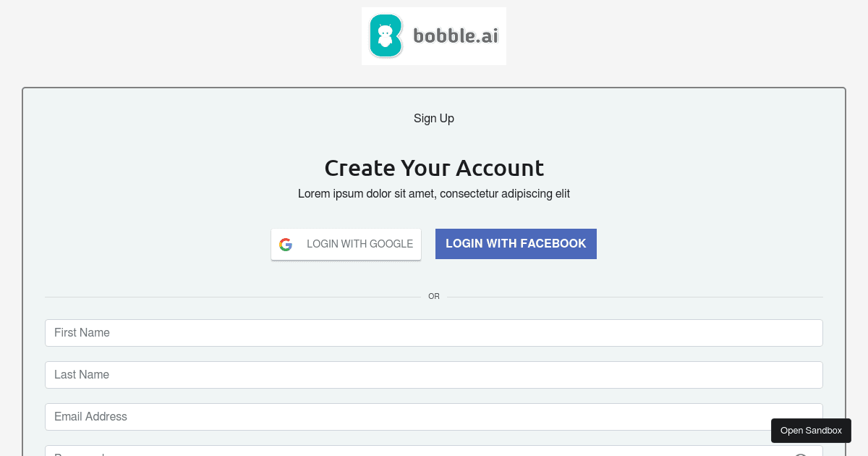Click inside the First Name field

tap(434, 333)
